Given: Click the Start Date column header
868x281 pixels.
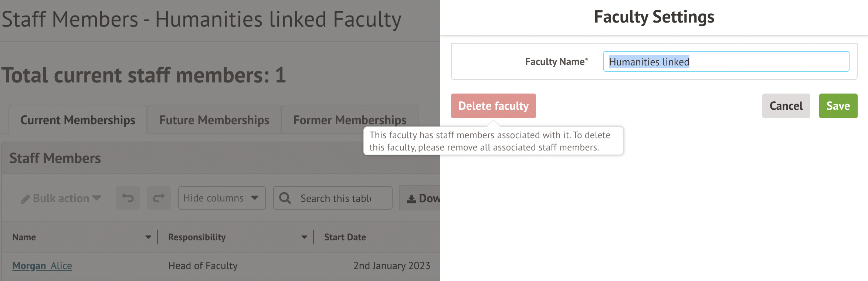Looking at the screenshot, I should (345, 237).
